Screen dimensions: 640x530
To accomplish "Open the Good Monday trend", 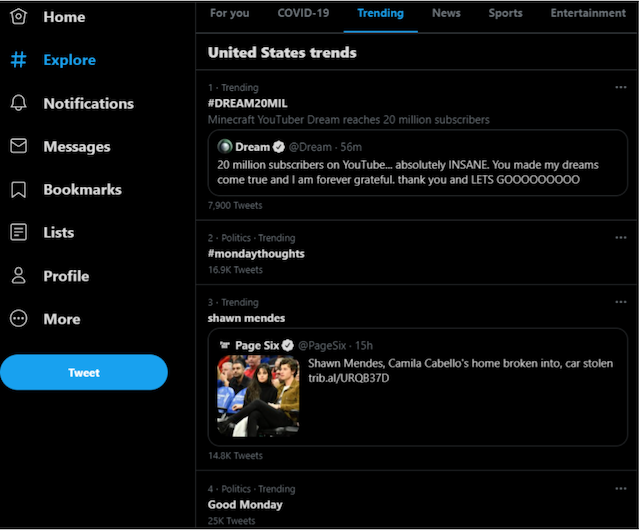I will 245,505.
